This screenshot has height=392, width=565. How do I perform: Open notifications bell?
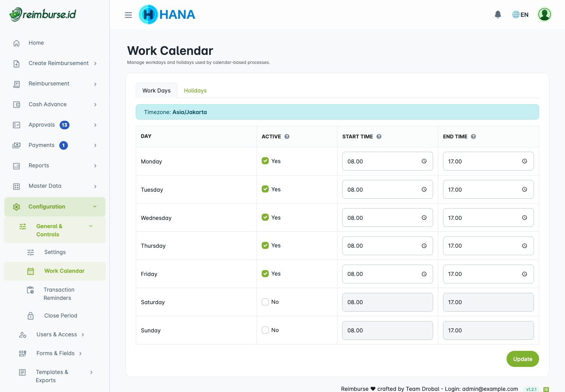pos(498,15)
